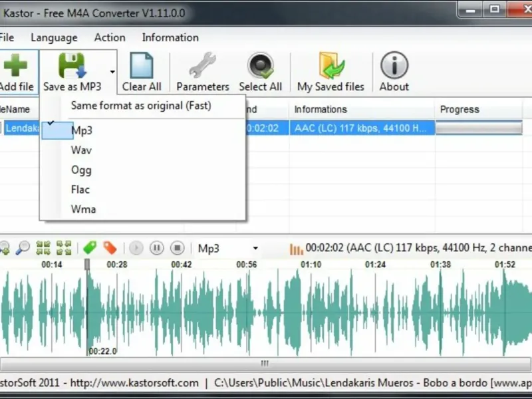Click the http://www.kastorsoft.com link
532x399 pixels.
click(x=134, y=383)
